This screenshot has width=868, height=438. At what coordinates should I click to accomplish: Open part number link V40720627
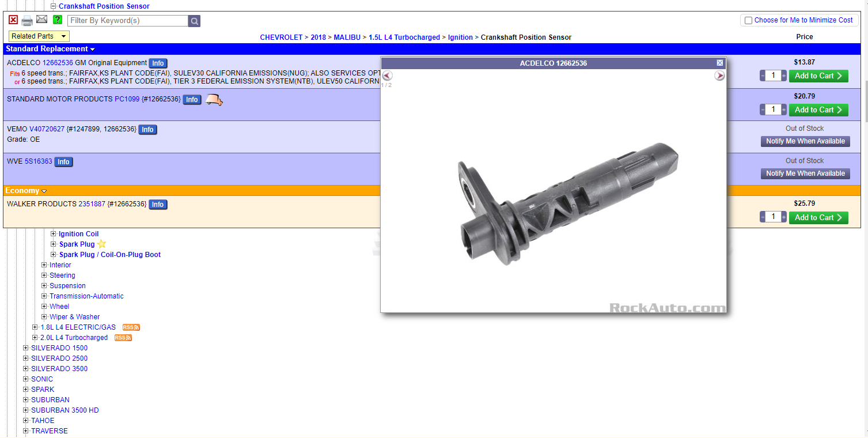[47, 129]
